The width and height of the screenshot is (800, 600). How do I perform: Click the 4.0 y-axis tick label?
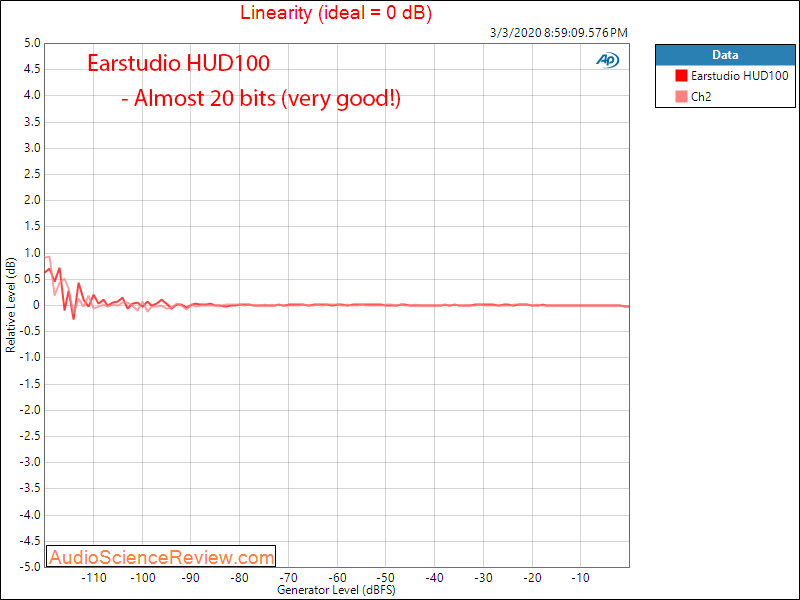click(x=32, y=95)
